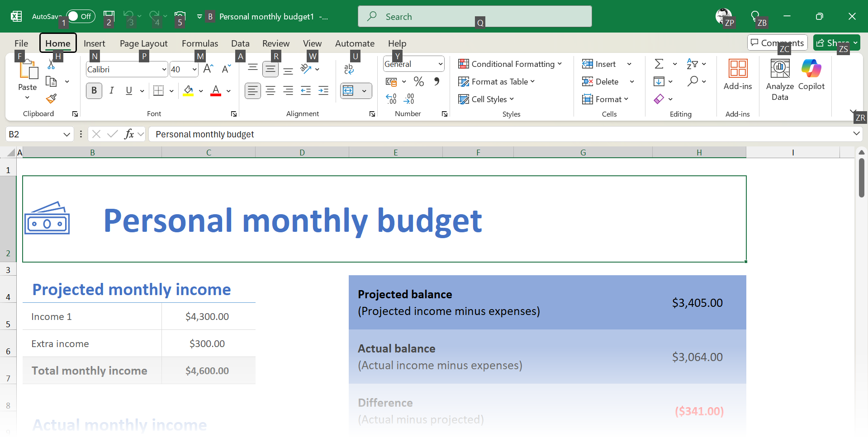
Task: Click the Format cells button
Action: coord(606,99)
